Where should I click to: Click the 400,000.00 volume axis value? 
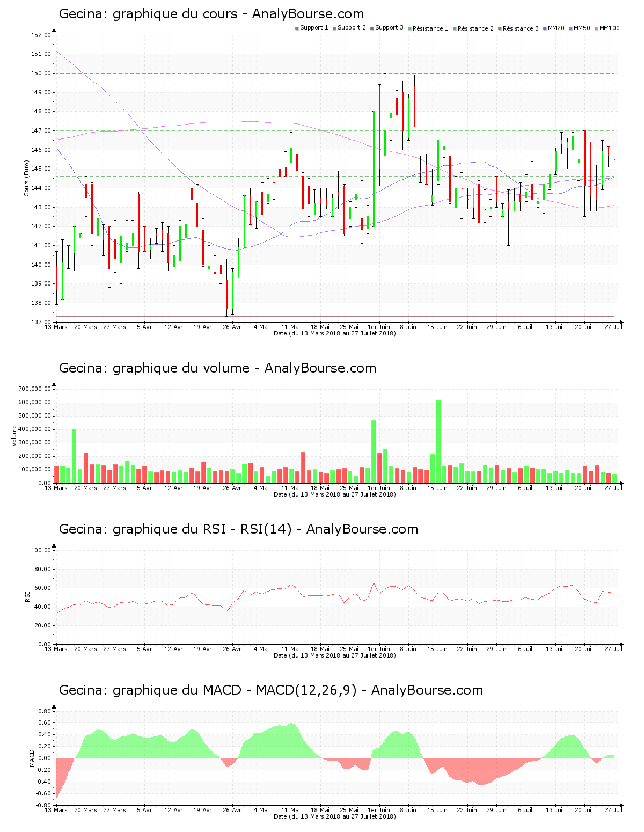pyautogui.click(x=35, y=429)
